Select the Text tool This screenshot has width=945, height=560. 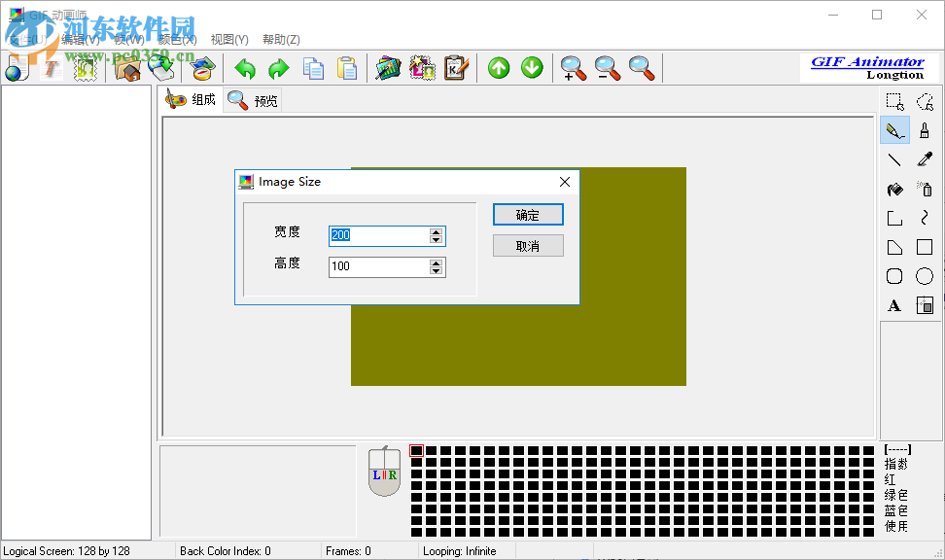893,304
